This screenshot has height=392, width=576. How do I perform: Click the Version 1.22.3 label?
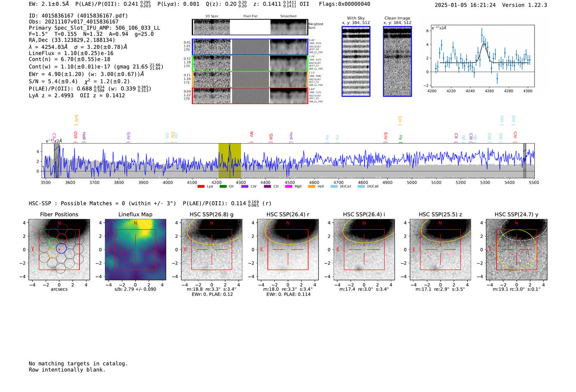point(525,5)
